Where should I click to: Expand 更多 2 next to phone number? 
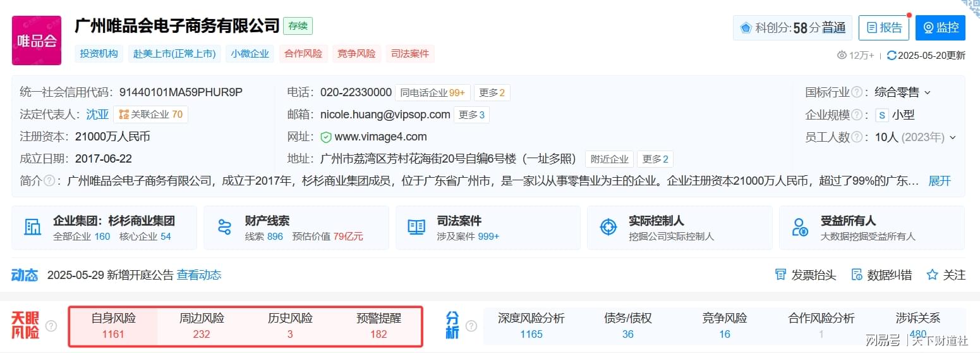pos(492,93)
